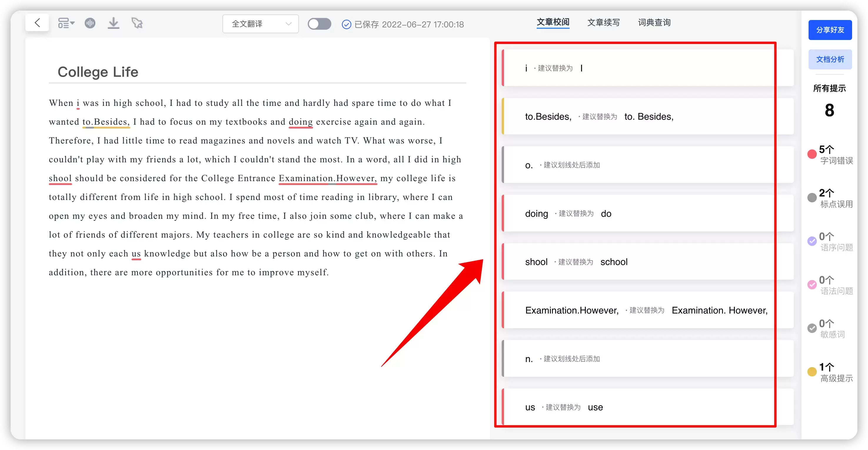Filter by gray 标点误用 dot
This screenshot has height=450, width=868.
coord(812,198)
